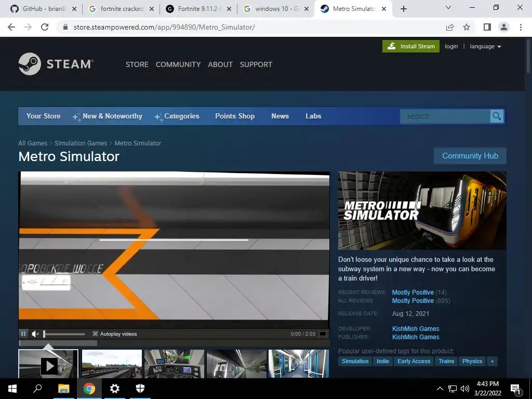Open the ABOUT page
532x399 pixels.
coord(220,64)
